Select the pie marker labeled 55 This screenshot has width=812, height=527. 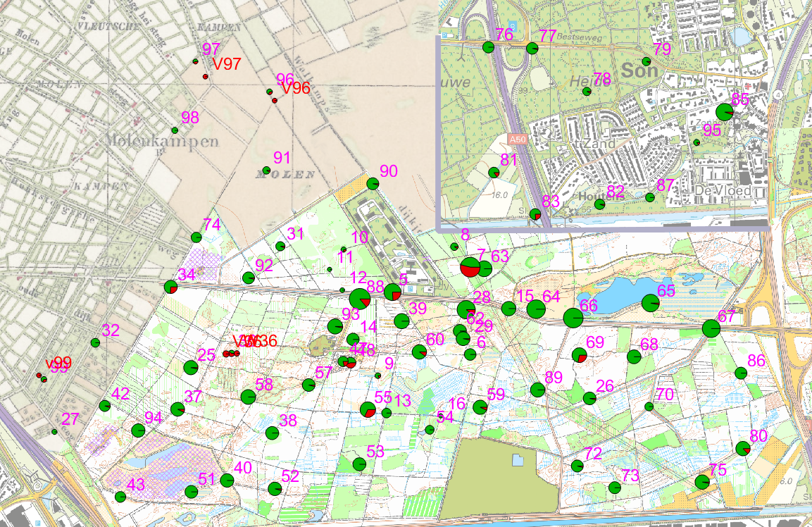[x=368, y=409]
